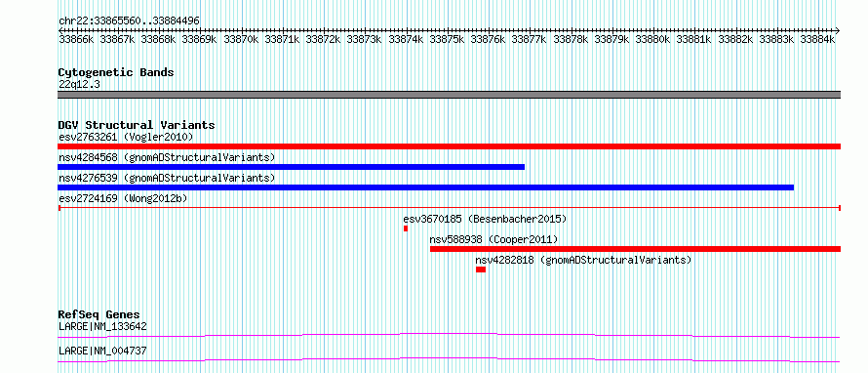Click the esv2763261 (Vogler2010) variant label
This screenshot has height=373, width=868.
(126, 137)
